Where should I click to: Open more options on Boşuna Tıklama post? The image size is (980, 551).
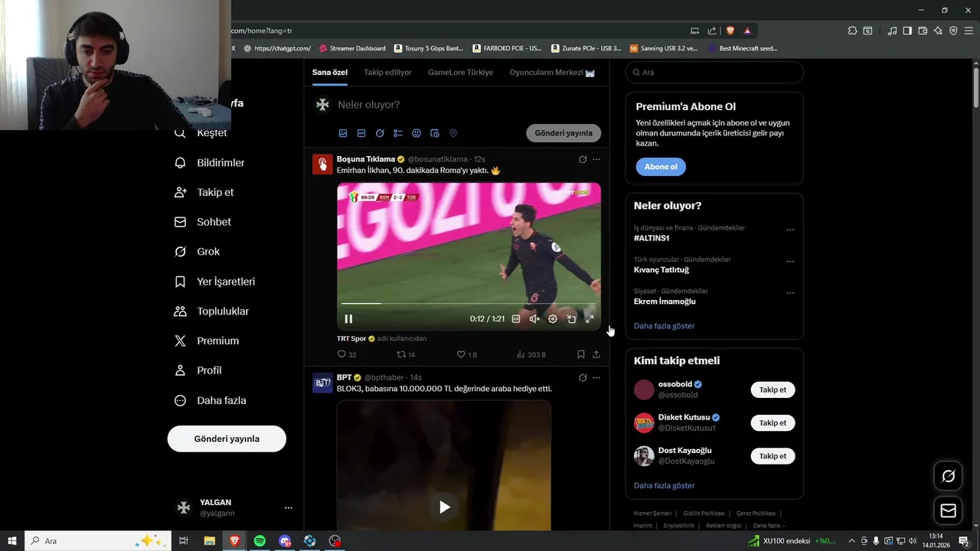(x=596, y=160)
